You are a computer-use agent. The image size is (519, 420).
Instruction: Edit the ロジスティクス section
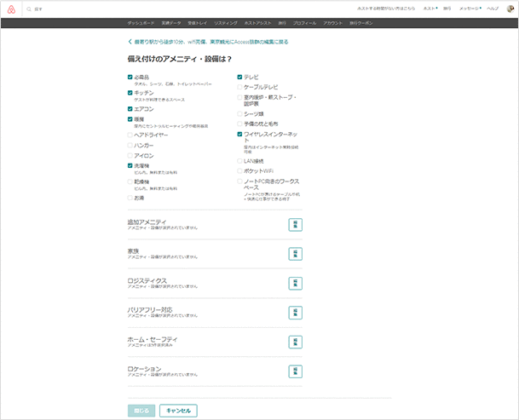[295, 283]
